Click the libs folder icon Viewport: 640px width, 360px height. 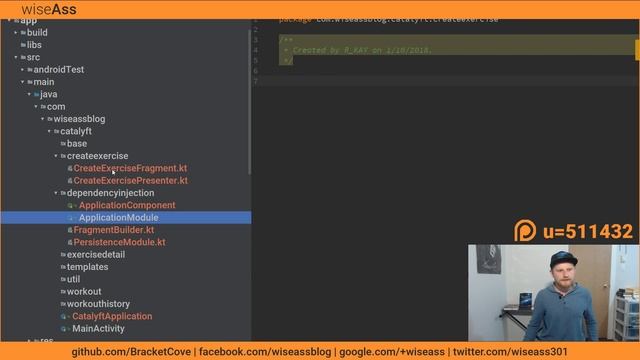pos(23,45)
